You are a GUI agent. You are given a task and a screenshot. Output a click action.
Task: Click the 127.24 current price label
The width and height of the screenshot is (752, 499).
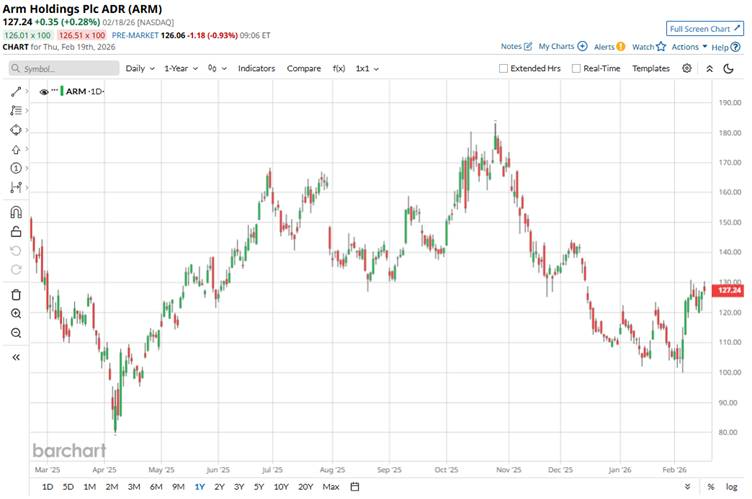728,290
